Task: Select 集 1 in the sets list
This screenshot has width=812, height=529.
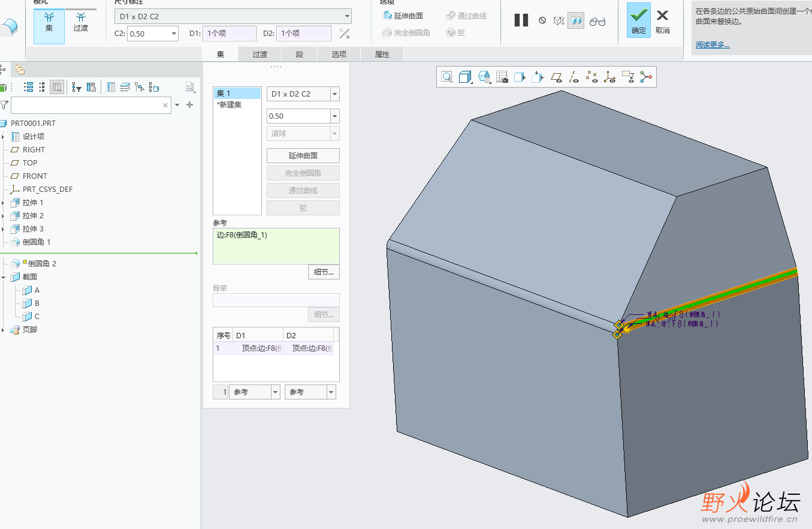Action: (x=237, y=94)
